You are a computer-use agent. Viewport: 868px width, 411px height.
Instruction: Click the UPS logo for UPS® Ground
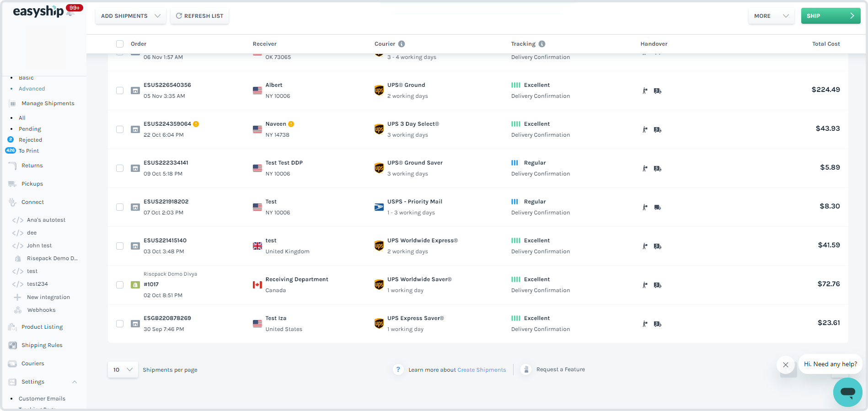[x=379, y=90]
